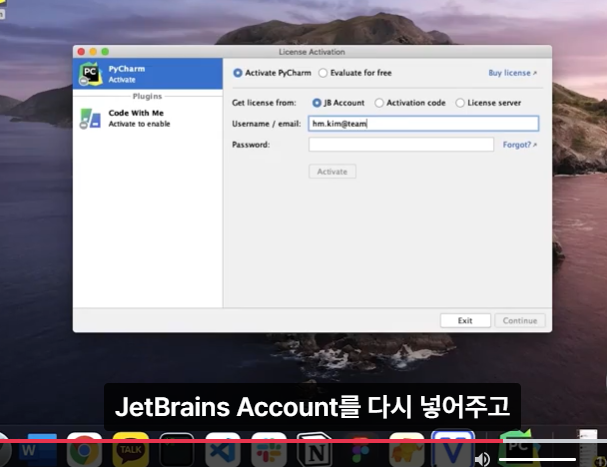Open KakaoTalk from the dock
Screen dimensions: 607x467
pyautogui.click(x=131, y=450)
